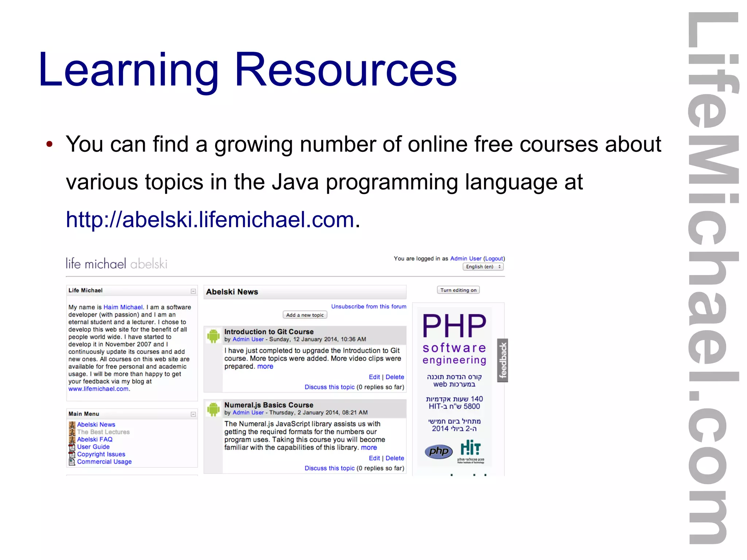Click the Admin User link in login status

tap(465, 258)
